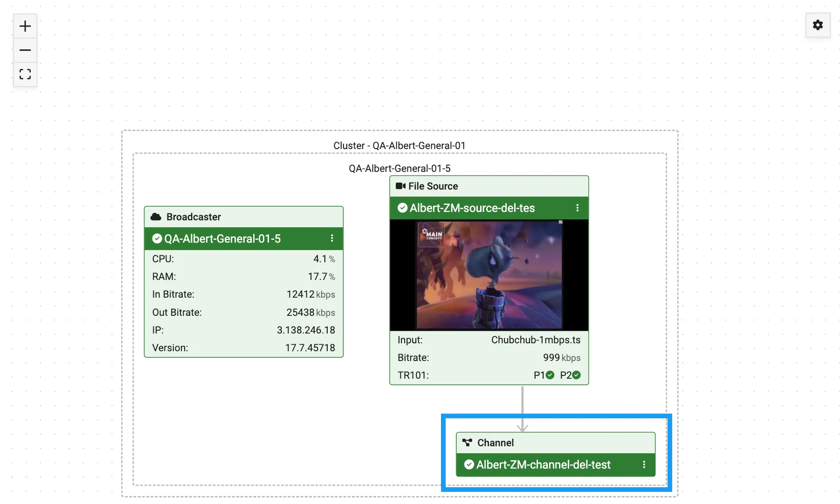This screenshot has height=504, width=840.
Task: Open Albert-ZM-channel-del-test channel title
Action: [544, 464]
